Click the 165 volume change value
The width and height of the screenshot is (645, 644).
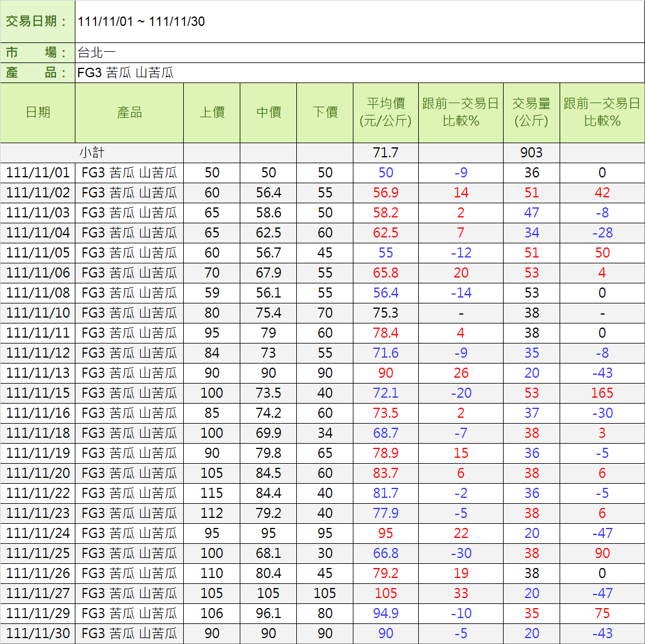coord(602,393)
